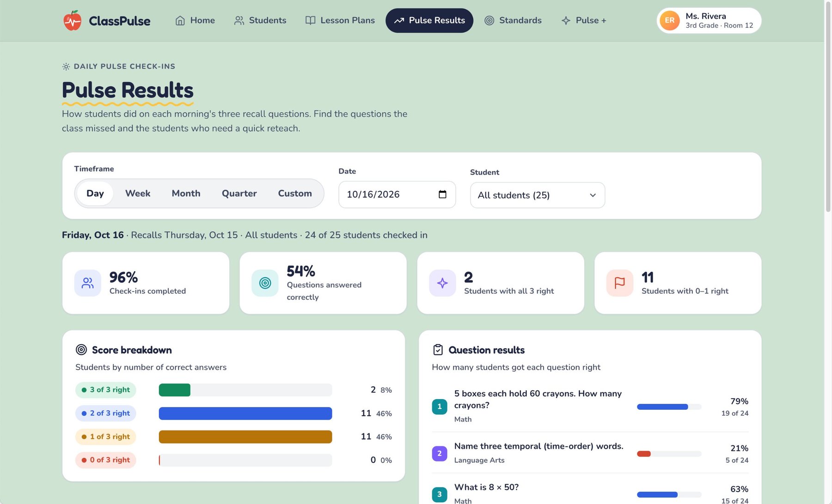Click the blue 2 of 3 right bar
The width and height of the screenshot is (832, 504).
[245, 413]
